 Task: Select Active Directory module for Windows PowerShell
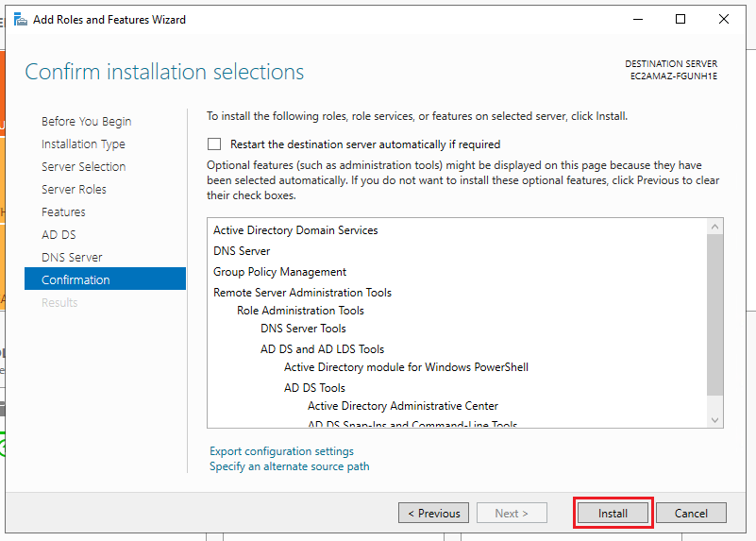tap(406, 367)
